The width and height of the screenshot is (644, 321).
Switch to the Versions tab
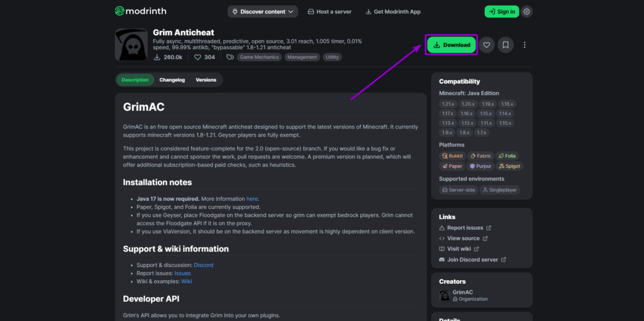(x=206, y=80)
